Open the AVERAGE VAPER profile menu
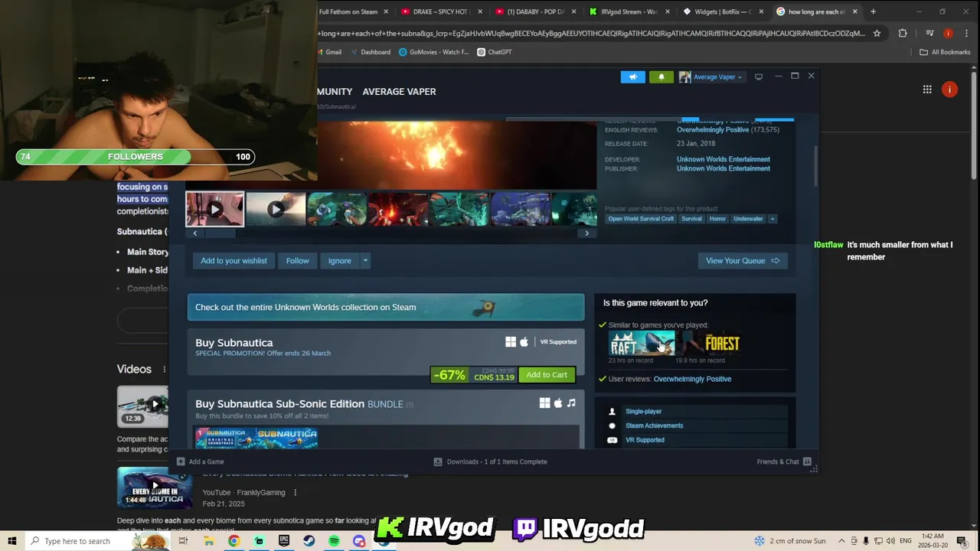 click(x=399, y=91)
